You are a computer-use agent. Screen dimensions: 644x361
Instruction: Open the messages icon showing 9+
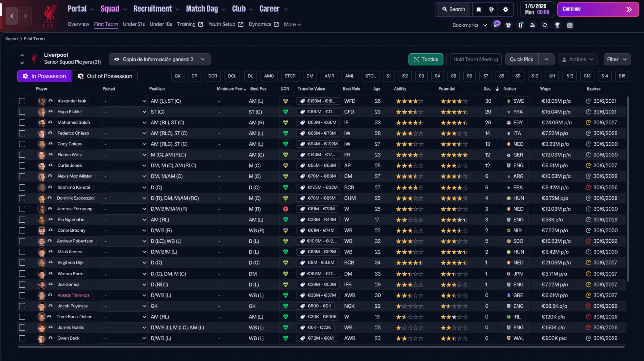pyautogui.click(x=496, y=24)
